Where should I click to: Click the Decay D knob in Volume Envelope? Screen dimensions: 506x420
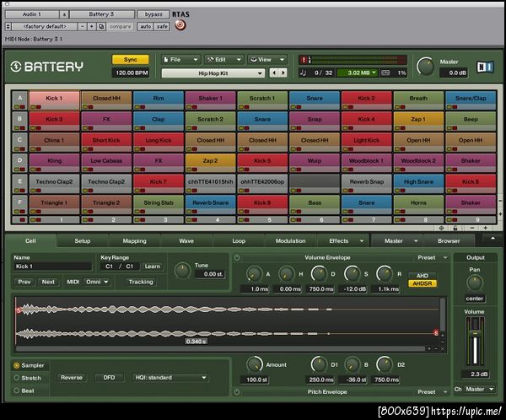(319, 274)
